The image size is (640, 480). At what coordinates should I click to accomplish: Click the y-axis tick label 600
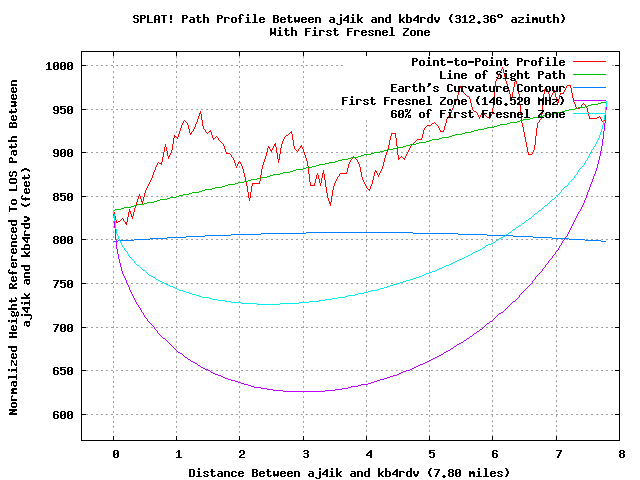coord(63,415)
